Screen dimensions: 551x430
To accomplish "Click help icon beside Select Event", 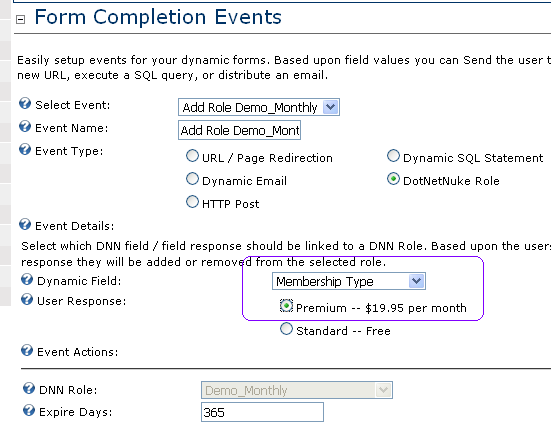I will [25, 104].
